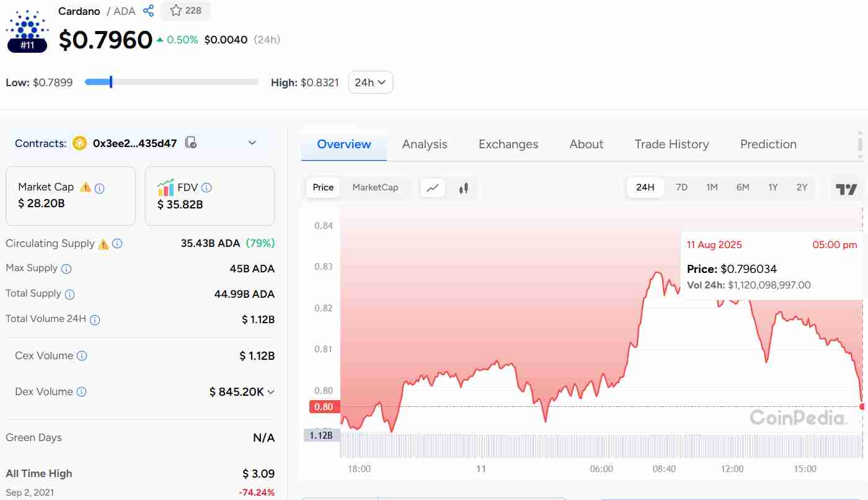This screenshot has width=868, height=500.
Task: Expand the Dex Volume $845.20K breakdown
Action: 271,392
